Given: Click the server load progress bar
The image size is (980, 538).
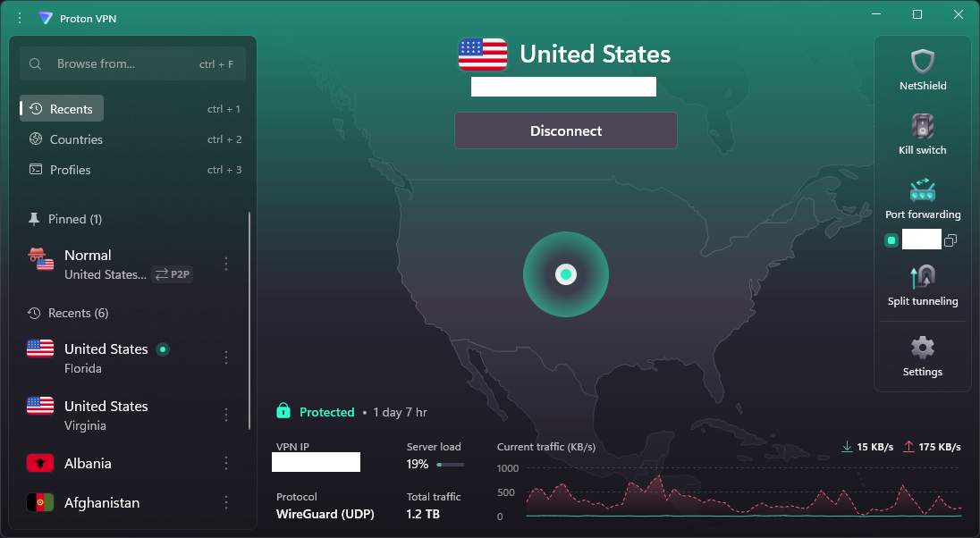Looking at the screenshot, I should 451,465.
